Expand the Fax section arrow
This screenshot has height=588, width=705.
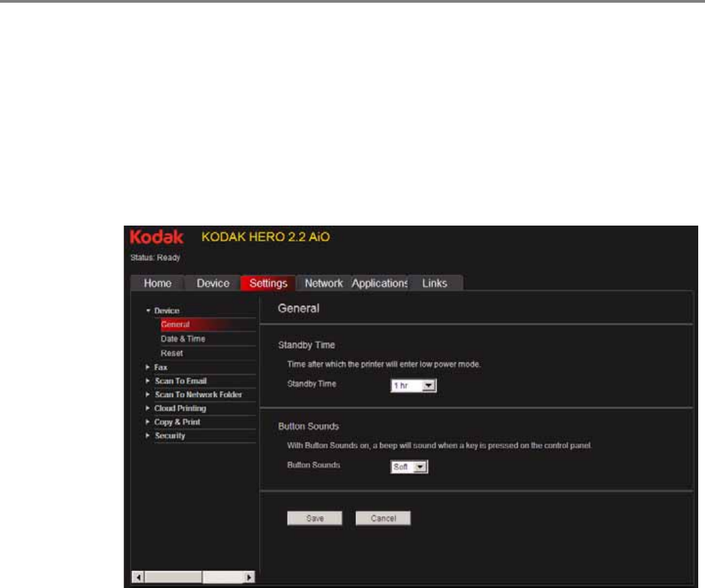[148, 367]
